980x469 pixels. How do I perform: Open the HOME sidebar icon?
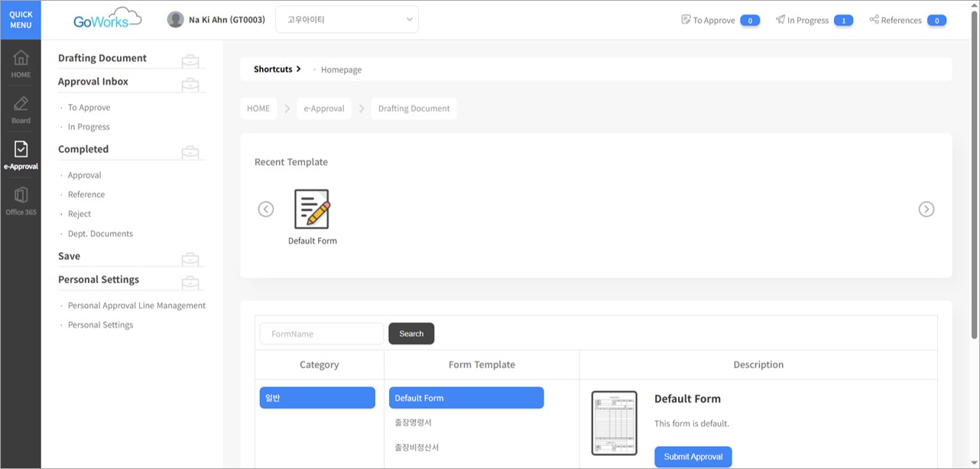point(21,58)
